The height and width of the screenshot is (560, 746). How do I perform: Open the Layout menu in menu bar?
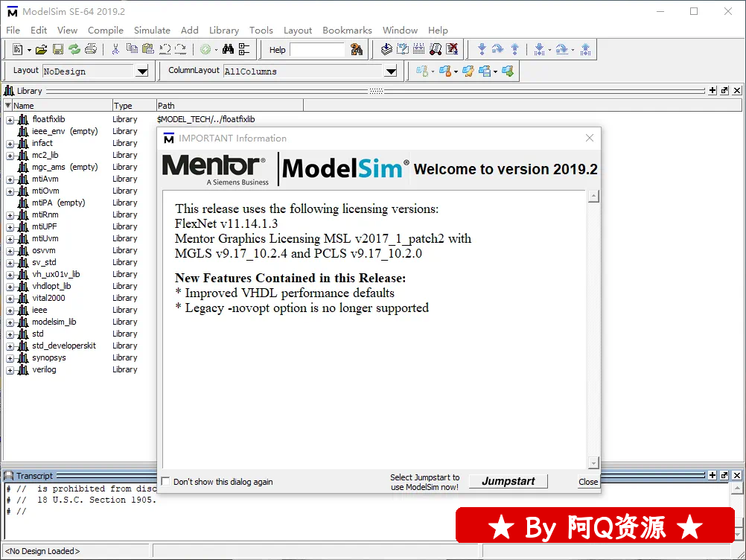pyautogui.click(x=298, y=30)
